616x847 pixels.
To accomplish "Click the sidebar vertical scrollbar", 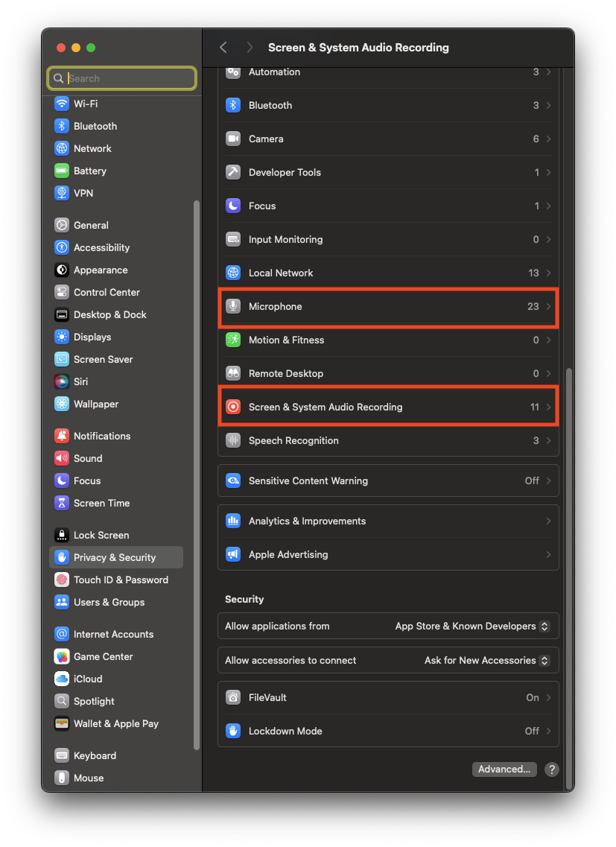I will tap(197, 475).
